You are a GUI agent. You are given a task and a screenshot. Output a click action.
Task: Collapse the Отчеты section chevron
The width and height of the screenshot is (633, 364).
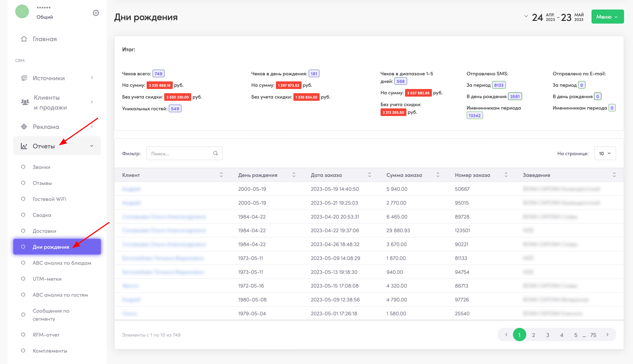92,146
